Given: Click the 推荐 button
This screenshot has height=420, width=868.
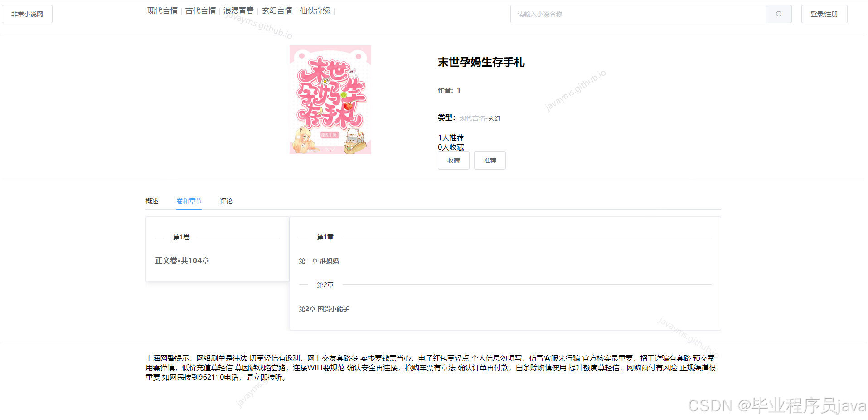Looking at the screenshot, I should (490, 161).
